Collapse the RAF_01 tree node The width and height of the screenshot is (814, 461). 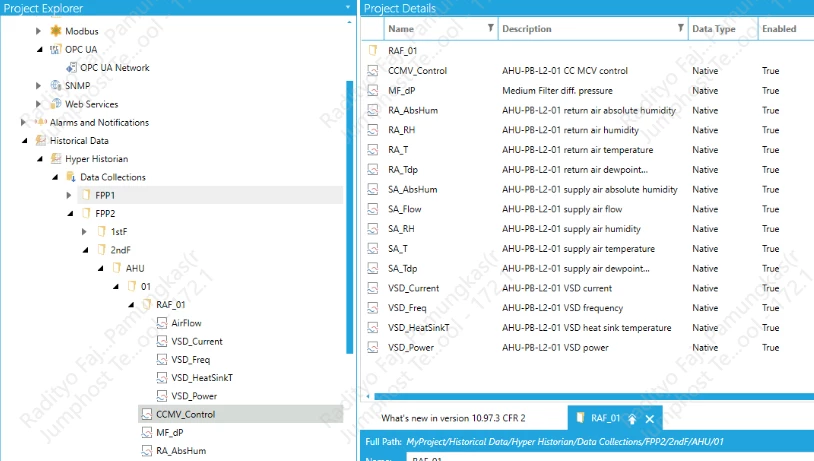(x=131, y=305)
